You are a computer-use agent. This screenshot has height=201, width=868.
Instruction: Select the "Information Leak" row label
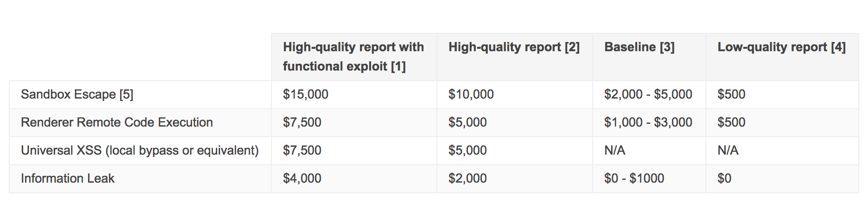(x=68, y=178)
